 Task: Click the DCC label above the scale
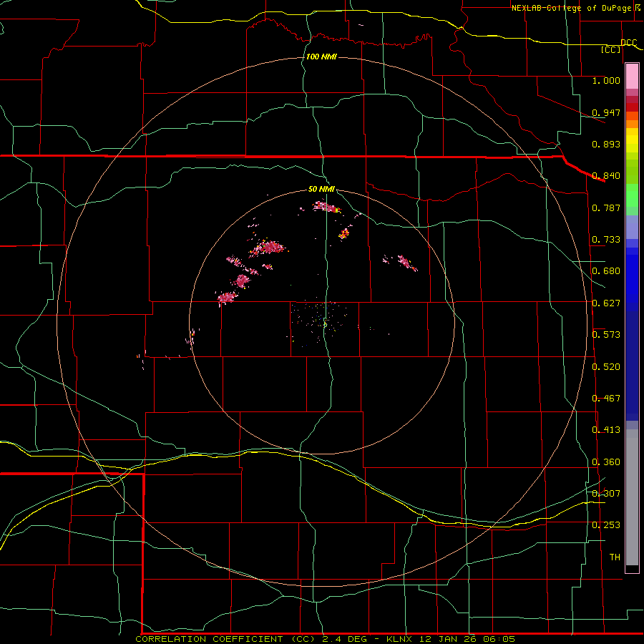pyautogui.click(x=629, y=42)
